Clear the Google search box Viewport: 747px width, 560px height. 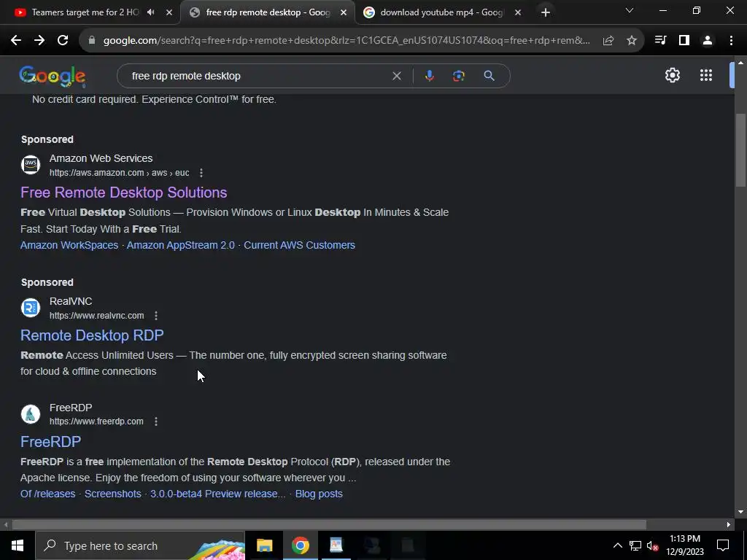coord(396,76)
